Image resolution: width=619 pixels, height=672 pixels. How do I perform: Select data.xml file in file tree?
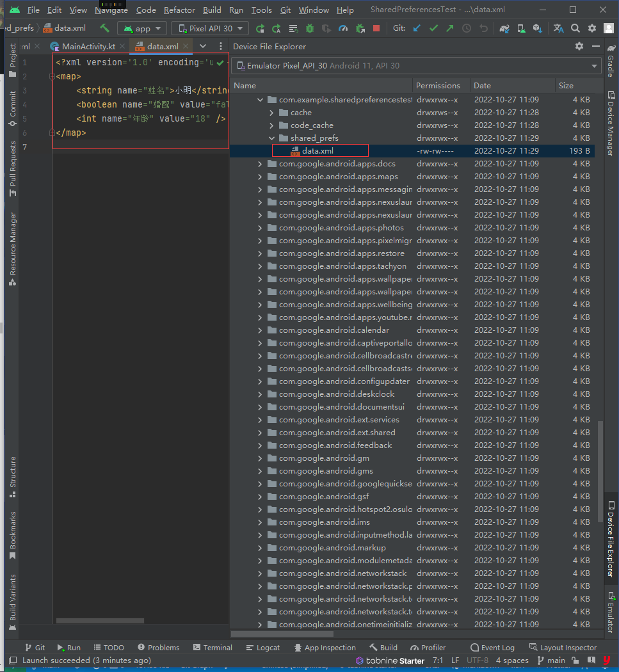pyautogui.click(x=318, y=151)
